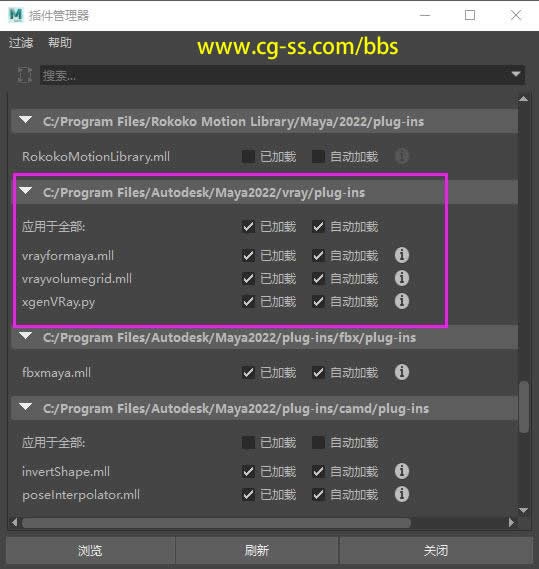Click the 浏览 button
This screenshot has height=569, width=539.
pos(90,550)
